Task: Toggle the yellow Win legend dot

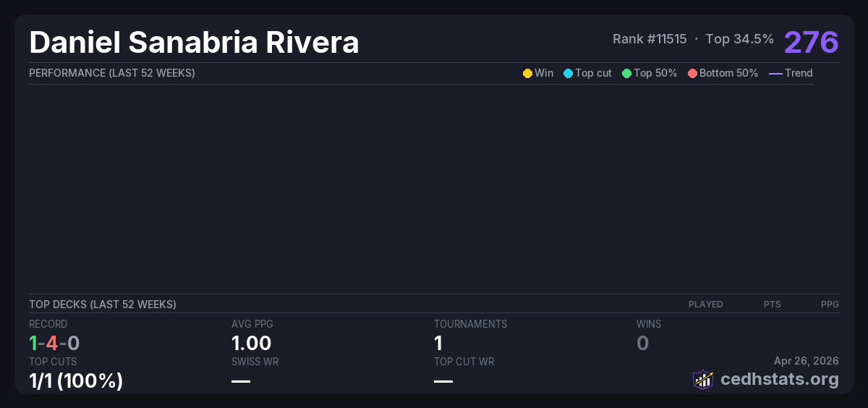Action: click(x=527, y=73)
